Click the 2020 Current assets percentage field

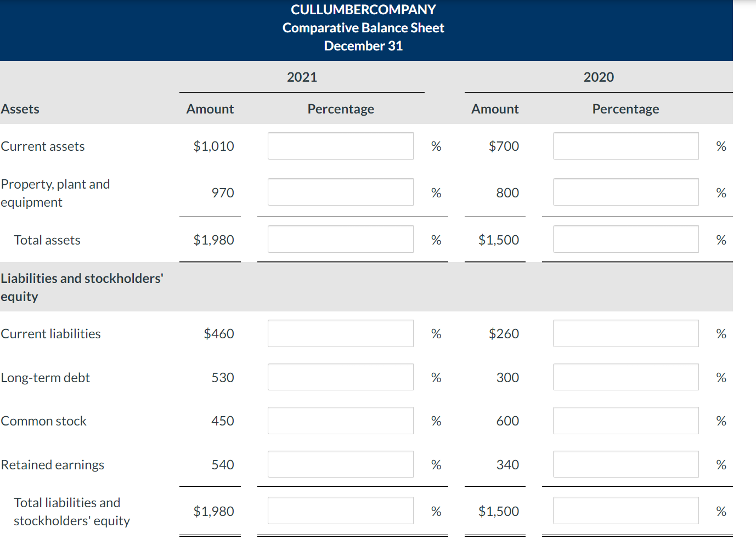[x=626, y=146]
